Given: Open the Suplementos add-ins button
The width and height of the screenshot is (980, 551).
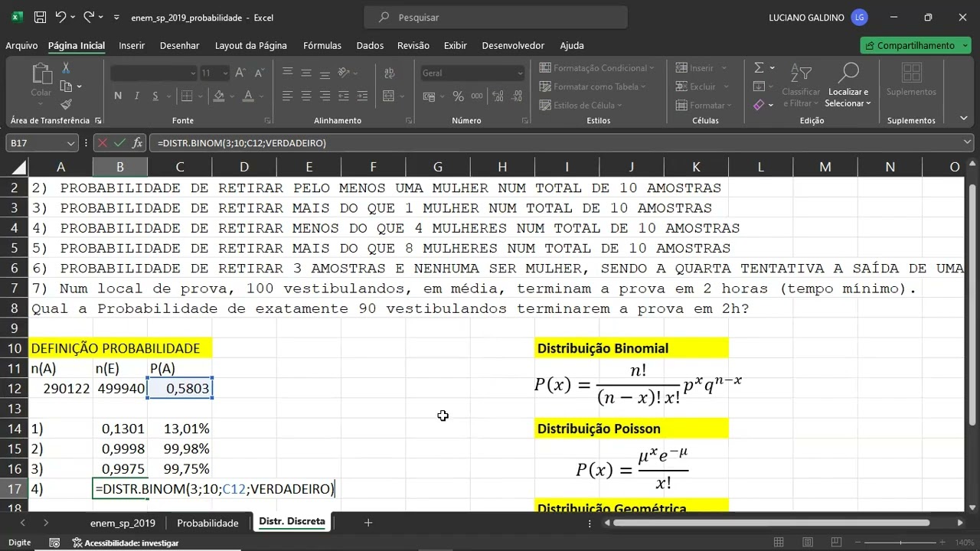Looking at the screenshot, I should (911, 80).
